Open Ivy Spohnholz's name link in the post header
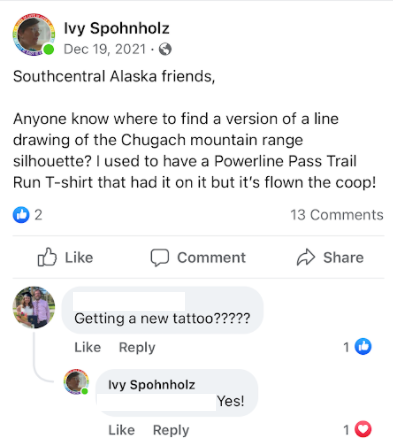The height and width of the screenshot is (442, 393). click(117, 28)
